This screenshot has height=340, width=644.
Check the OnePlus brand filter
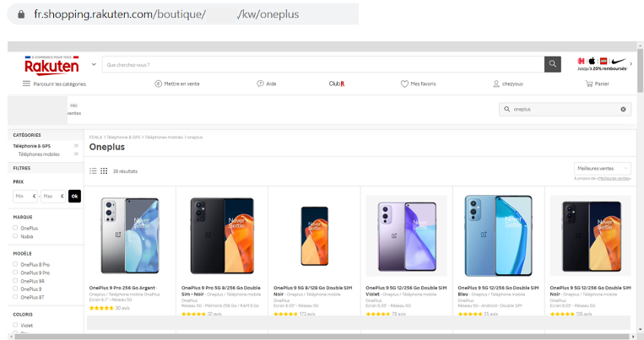coord(15,228)
